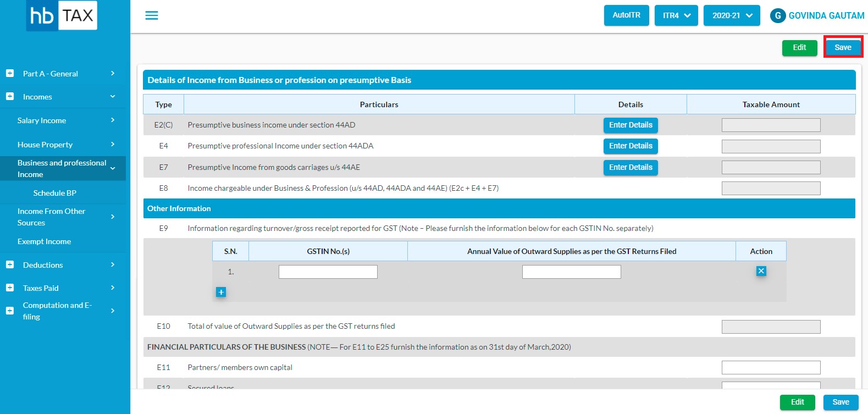Screen dimensions: 868x414
Task: Click E2(C) taxable amount field
Action: pyautogui.click(x=771, y=125)
